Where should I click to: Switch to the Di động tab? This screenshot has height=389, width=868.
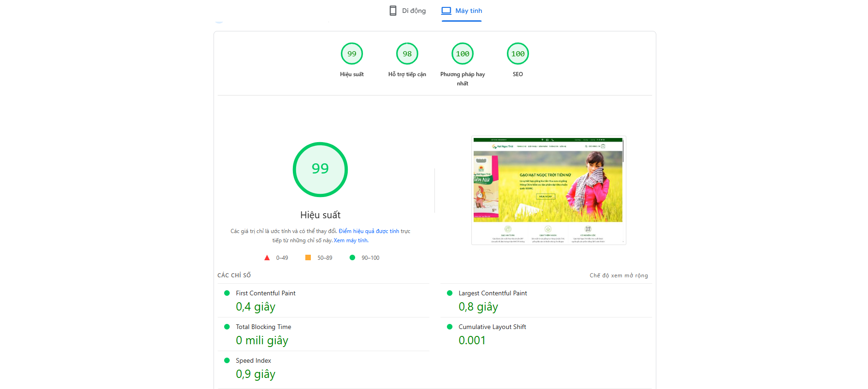point(408,11)
